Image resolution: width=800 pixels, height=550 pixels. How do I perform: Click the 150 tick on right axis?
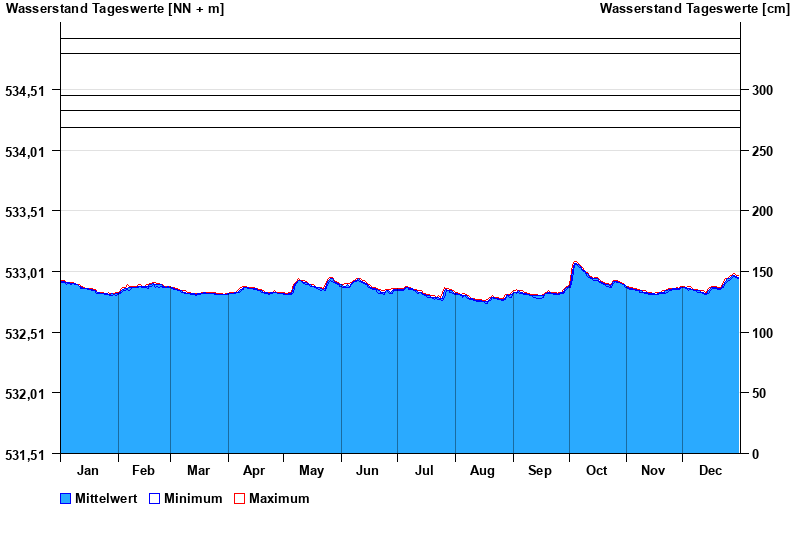[x=763, y=272]
